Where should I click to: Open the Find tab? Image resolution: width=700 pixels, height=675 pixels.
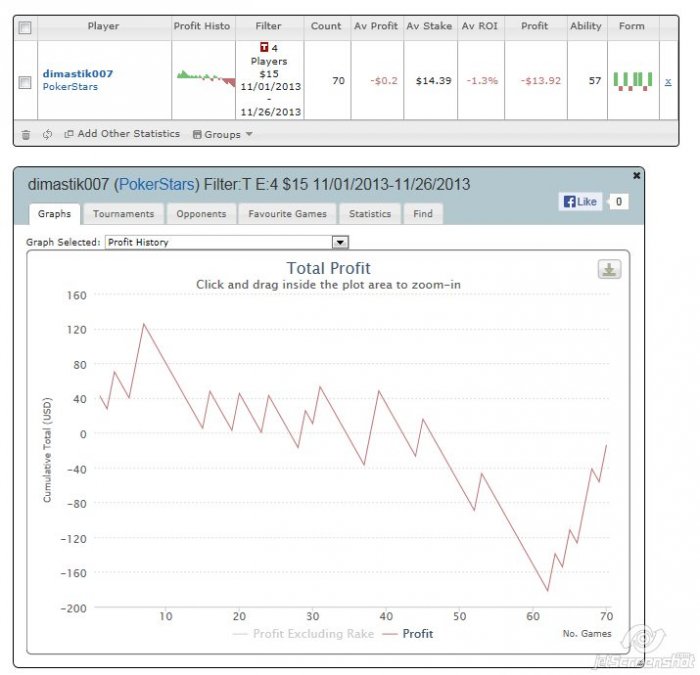(x=423, y=214)
